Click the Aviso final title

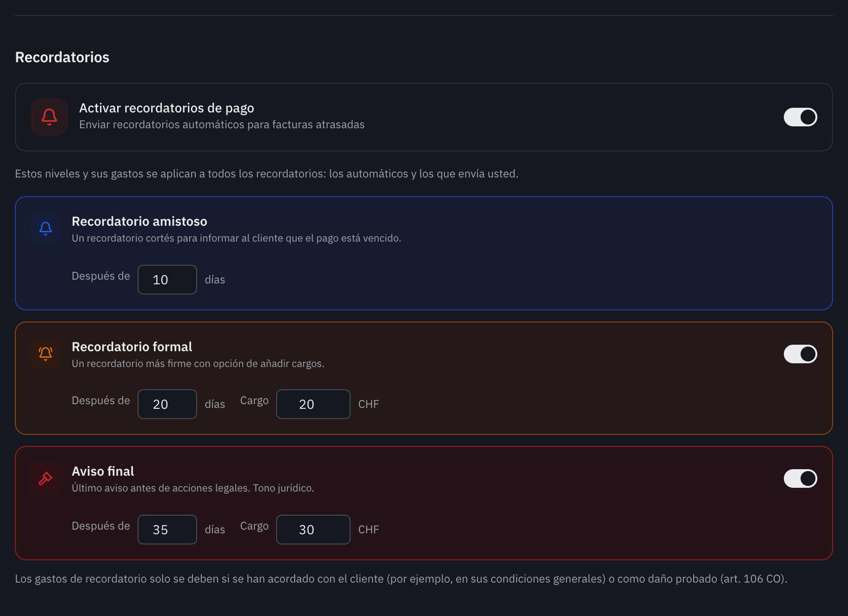click(x=103, y=471)
